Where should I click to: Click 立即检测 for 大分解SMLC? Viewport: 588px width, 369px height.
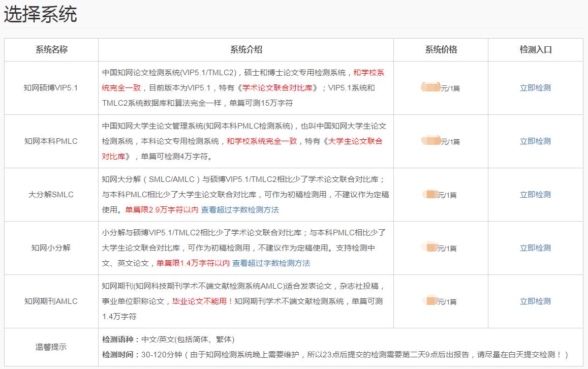[535, 194]
